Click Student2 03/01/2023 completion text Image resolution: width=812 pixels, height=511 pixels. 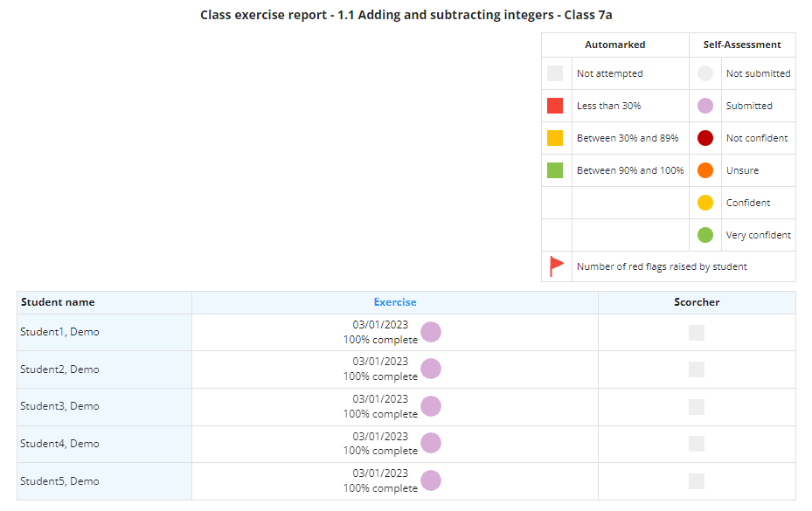coord(380,369)
